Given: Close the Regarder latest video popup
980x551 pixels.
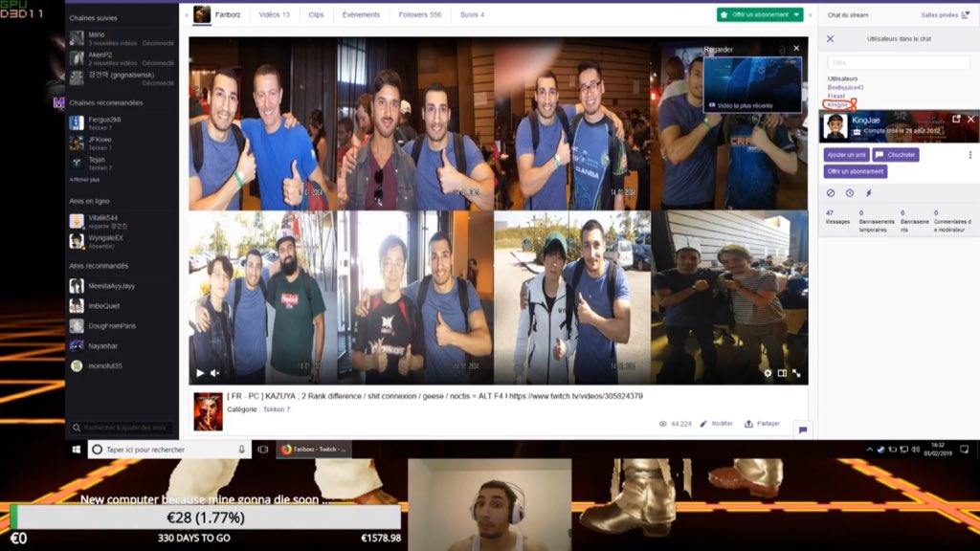Looking at the screenshot, I should pos(796,48).
